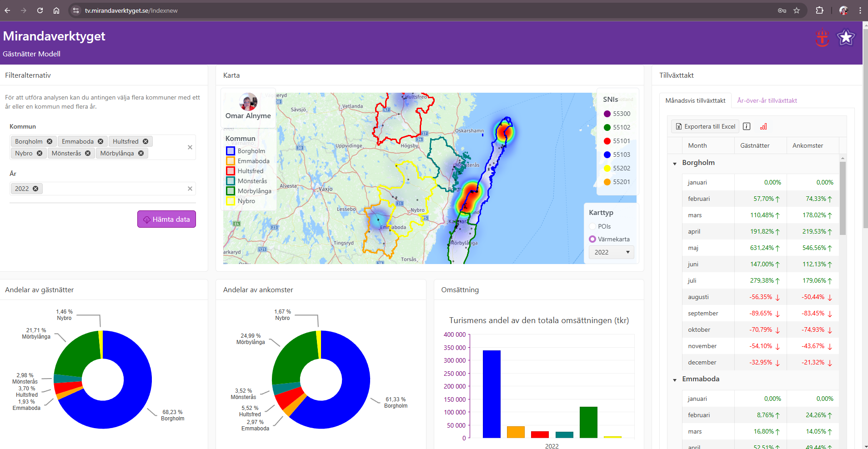Open the browser extensions puzzle icon
The width and height of the screenshot is (868, 449).
click(x=820, y=10)
